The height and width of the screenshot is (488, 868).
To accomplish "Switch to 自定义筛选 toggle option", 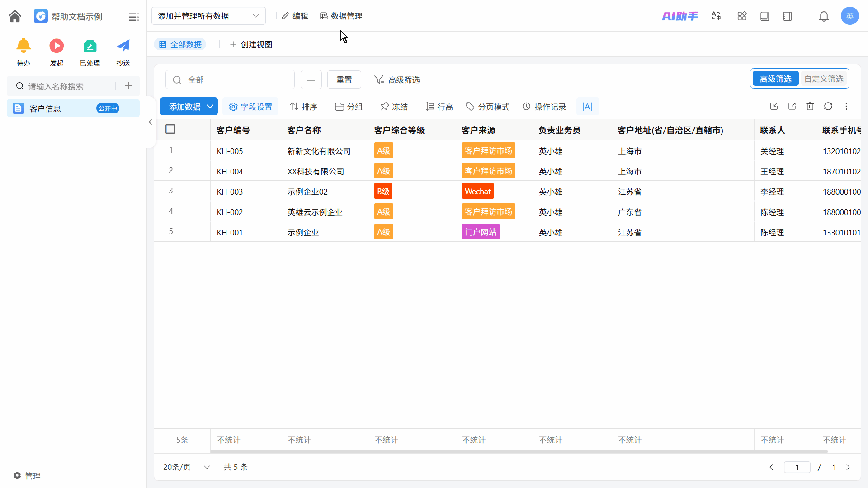I will pos(824,79).
